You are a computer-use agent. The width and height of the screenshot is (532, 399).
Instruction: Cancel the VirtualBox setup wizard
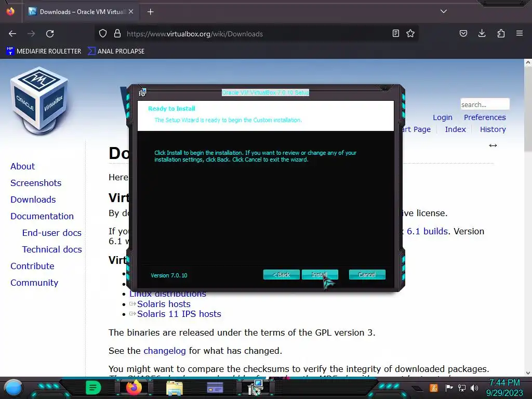[x=367, y=274]
